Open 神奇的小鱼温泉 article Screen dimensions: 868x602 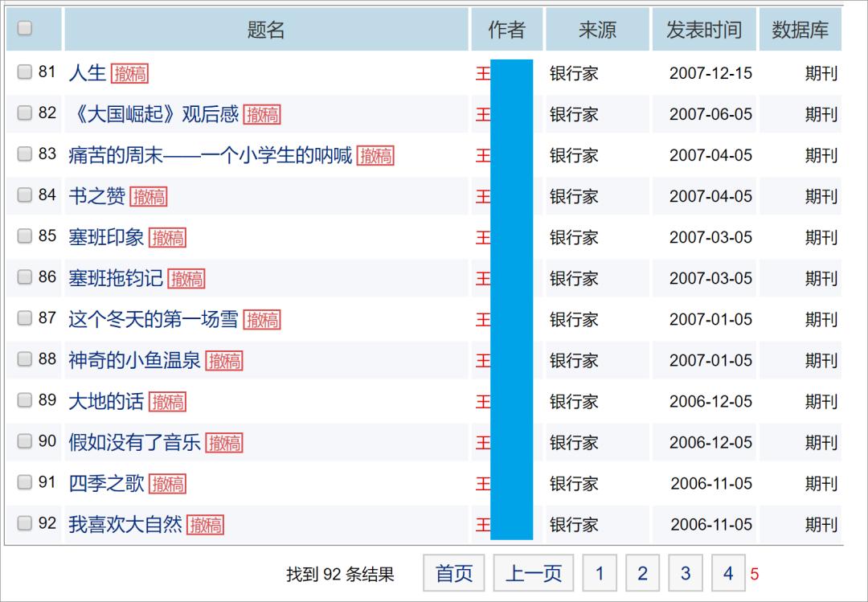(x=134, y=360)
